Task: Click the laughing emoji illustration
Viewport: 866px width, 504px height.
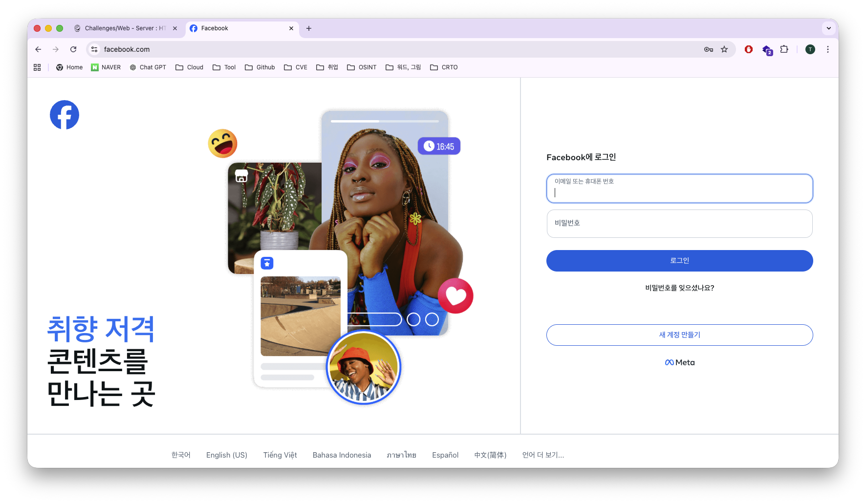Action: [222, 144]
